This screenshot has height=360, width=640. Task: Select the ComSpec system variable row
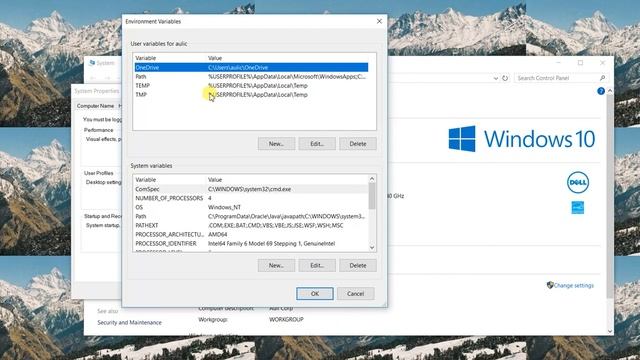pyautogui.click(x=251, y=189)
